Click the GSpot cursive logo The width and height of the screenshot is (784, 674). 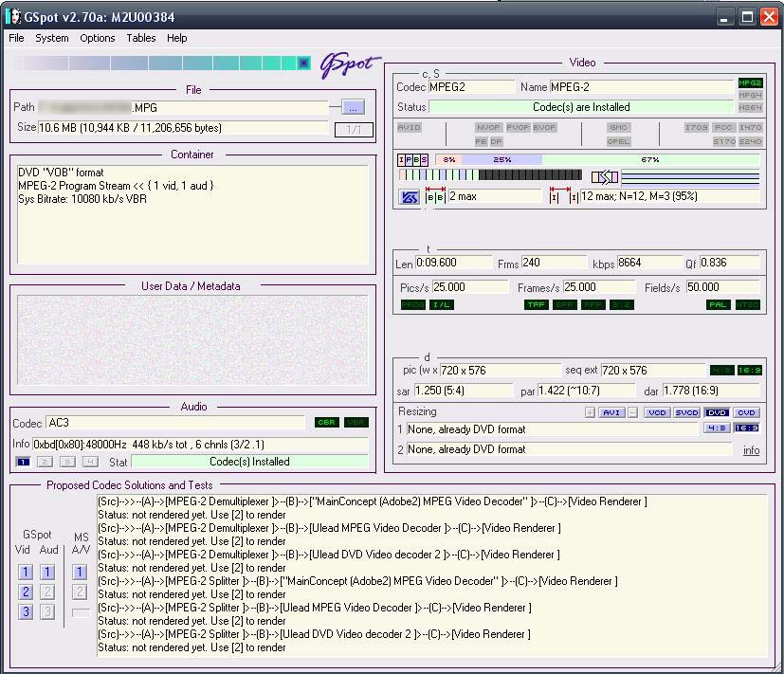pyautogui.click(x=350, y=64)
